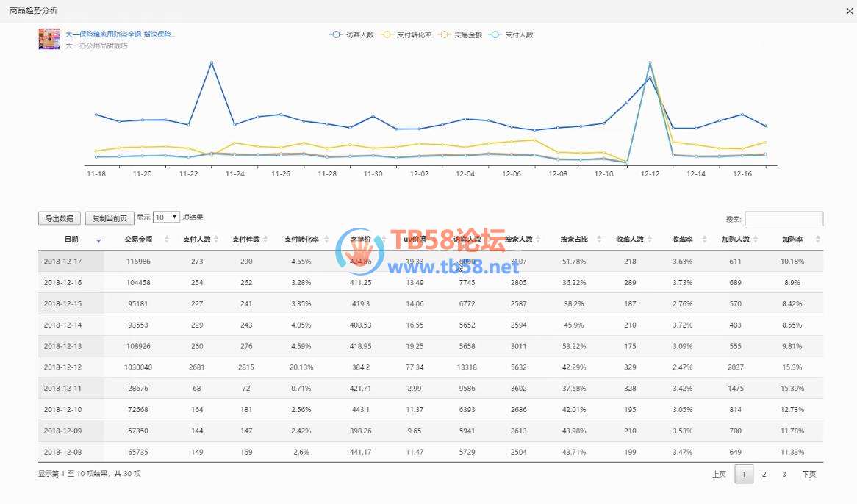Image resolution: width=857 pixels, height=504 pixels.
Task: Toggle the 支付人数 legend series
Action: (x=512, y=35)
